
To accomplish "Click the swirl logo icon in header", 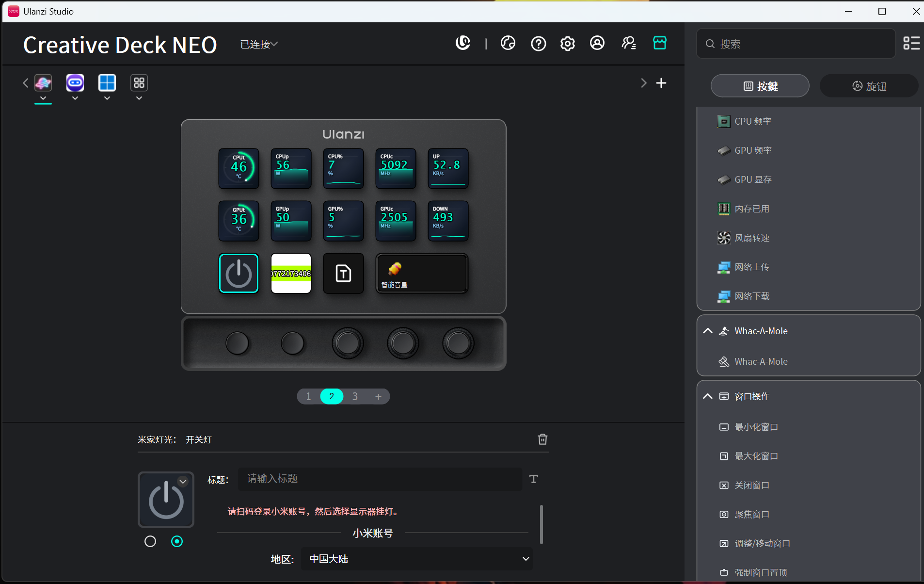I will pyautogui.click(x=463, y=43).
